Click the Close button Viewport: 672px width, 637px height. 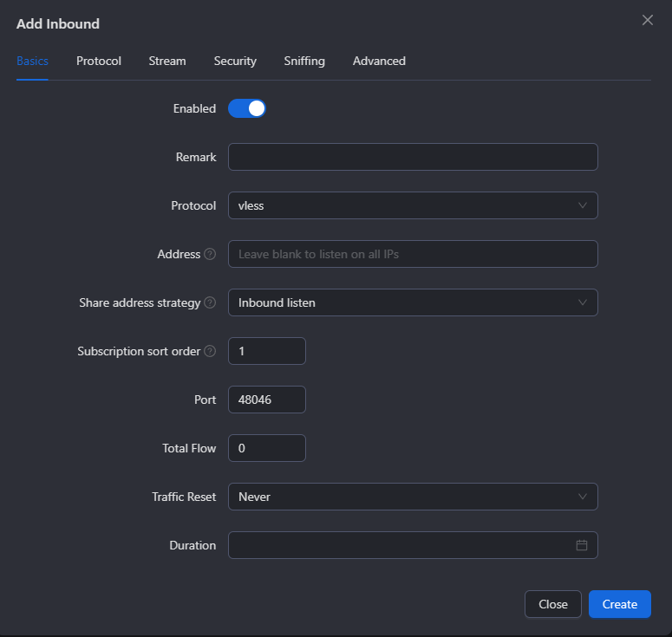point(553,604)
